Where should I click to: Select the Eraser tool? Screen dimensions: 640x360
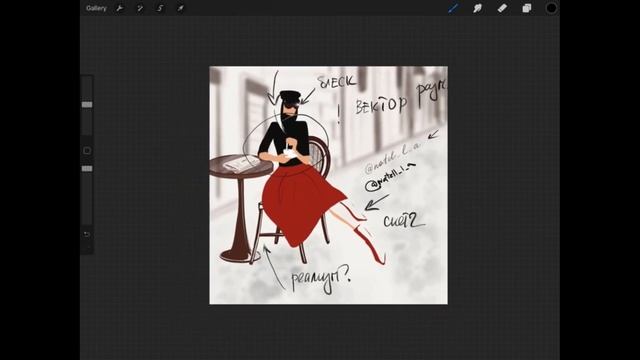(x=502, y=8)
